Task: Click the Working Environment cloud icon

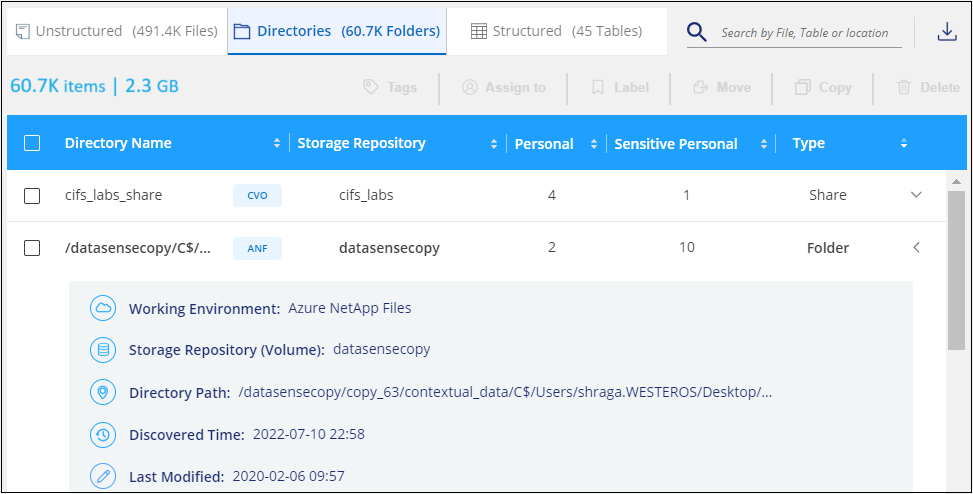Action: point(102,308)
